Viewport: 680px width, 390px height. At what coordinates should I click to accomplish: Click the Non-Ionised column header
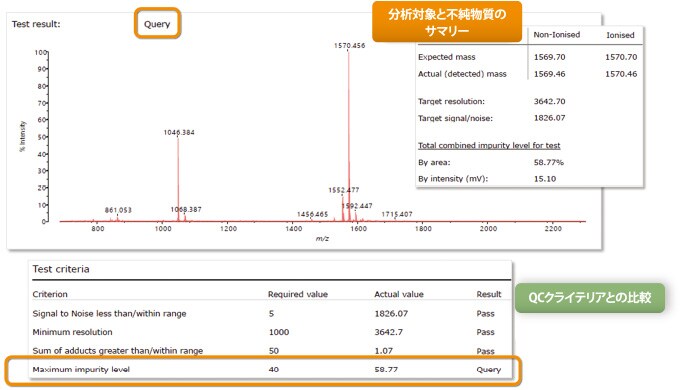pos(556,35)
